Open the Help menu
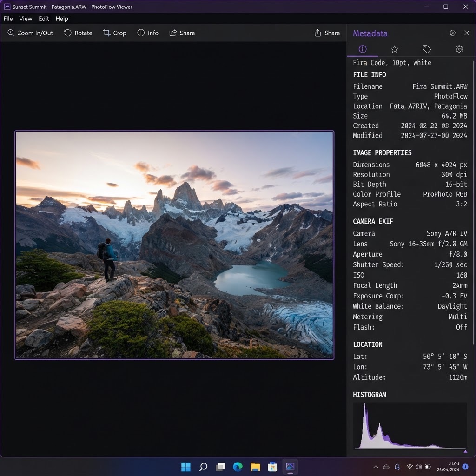This screenshot has height=476, width=476. (x=62, y=19)
